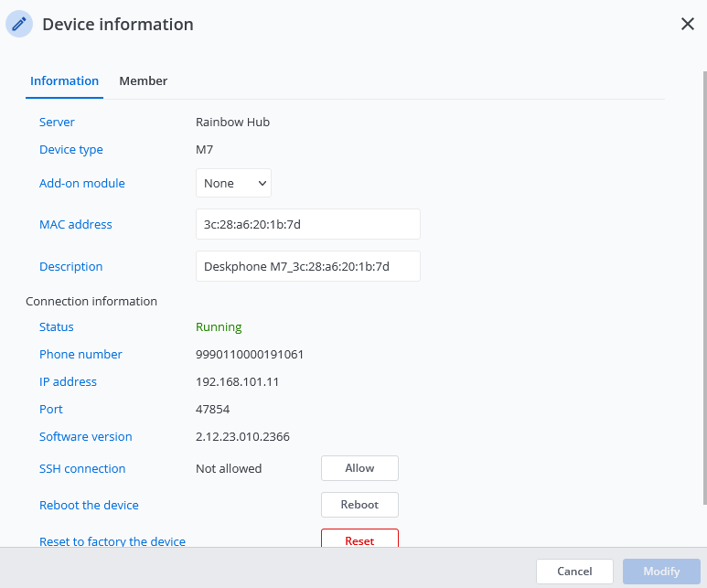The height and width of the screenshot is (588, 707).
Task: Close the Device information dialog
Action: [687, 25]
